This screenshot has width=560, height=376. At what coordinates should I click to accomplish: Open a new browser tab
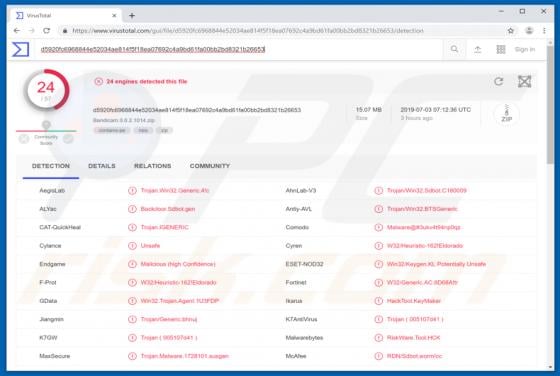pyautogui.click(x=132, y=15)
